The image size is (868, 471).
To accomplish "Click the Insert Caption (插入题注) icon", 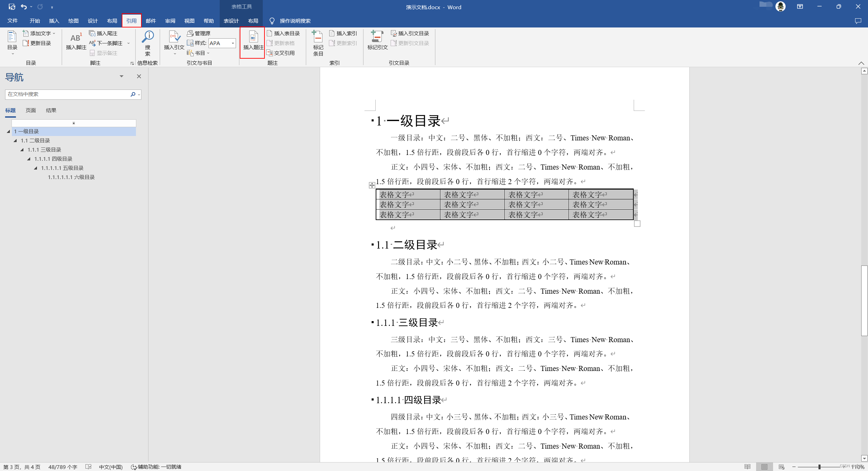I will [253, 37].
